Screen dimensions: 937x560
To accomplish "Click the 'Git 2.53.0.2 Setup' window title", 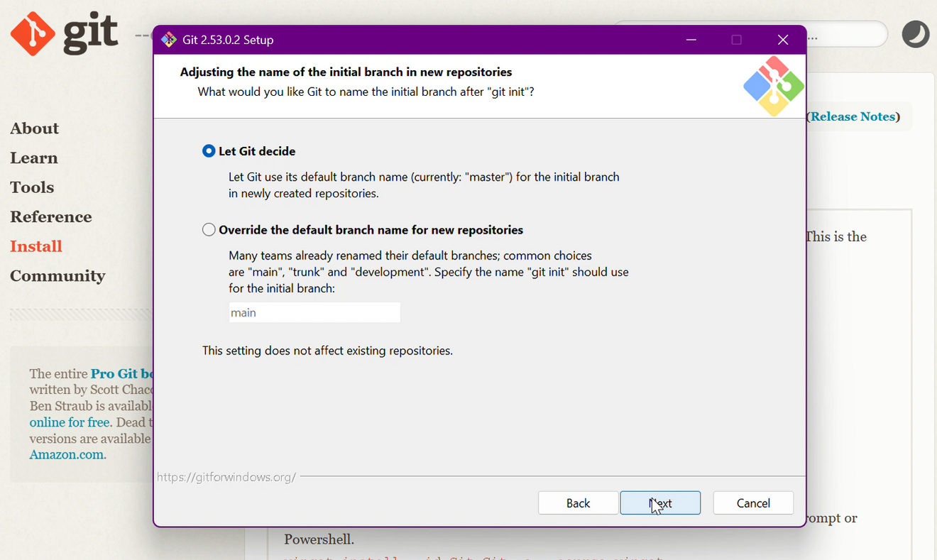I will click(228, 40).
